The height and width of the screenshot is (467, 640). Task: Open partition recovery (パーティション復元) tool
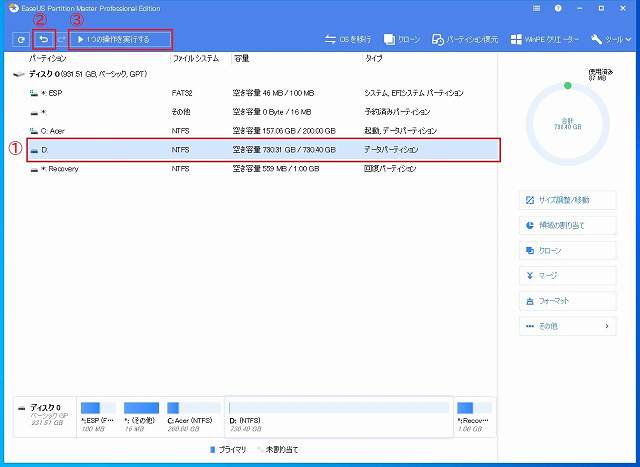coord(464,40)
